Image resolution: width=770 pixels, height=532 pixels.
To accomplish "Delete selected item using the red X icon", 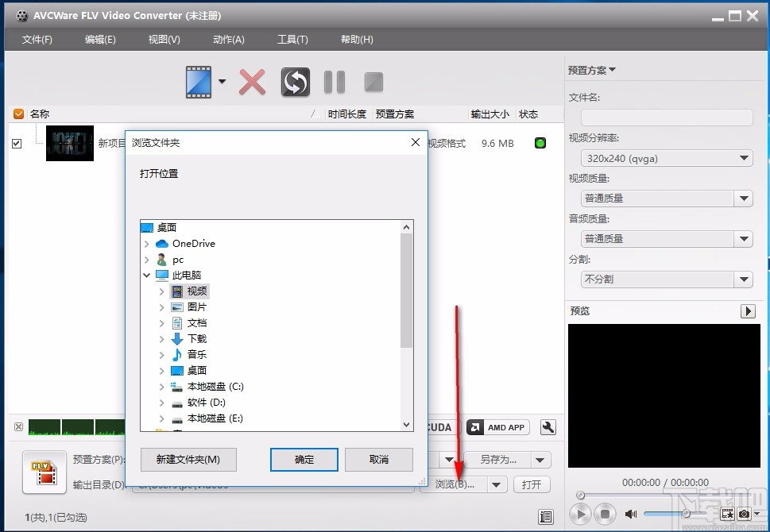I will (251, 82).
